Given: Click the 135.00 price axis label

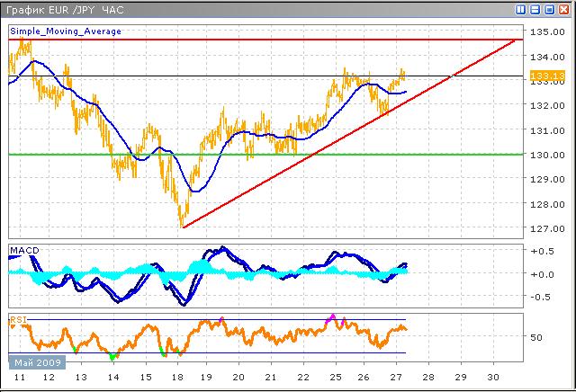Looking at the screenshot, I should (x=545, y=32).
